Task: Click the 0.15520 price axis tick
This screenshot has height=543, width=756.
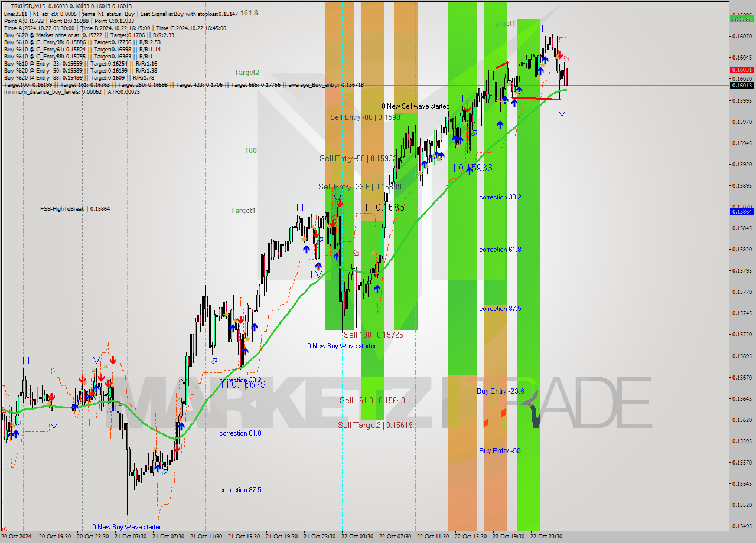Action: pyautogui.click(x=742, y=505)
